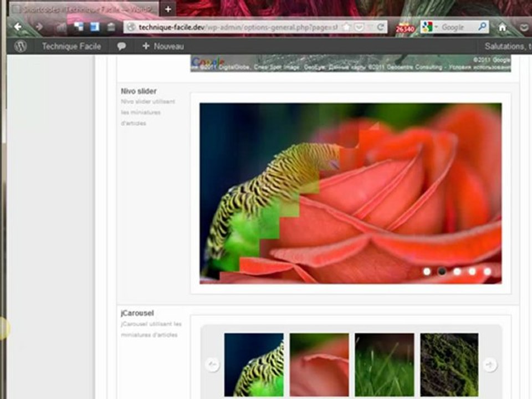Viewport: 532px width, 399px height.
Task: Open the mossy bark carousel thumbnail
Action: click(449, 365)
